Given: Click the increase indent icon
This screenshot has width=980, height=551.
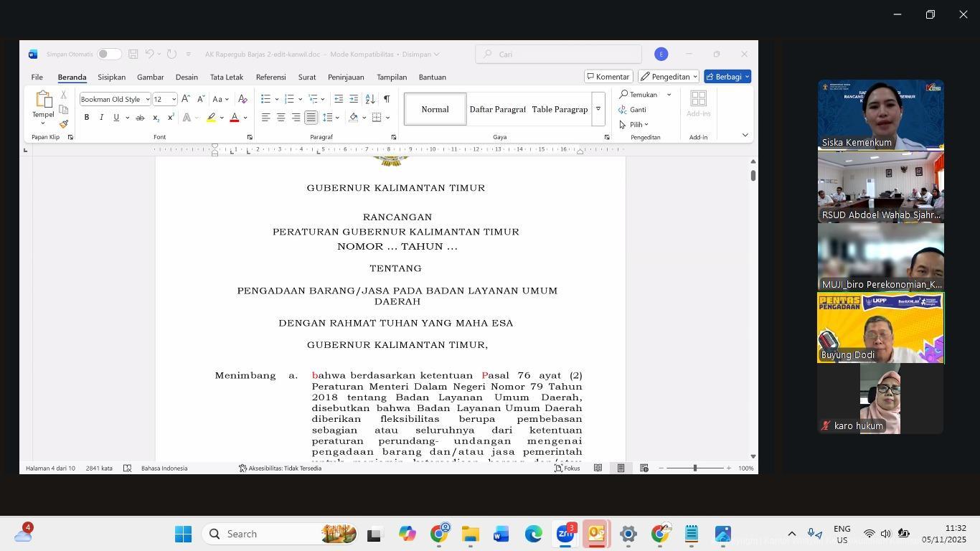Looking at the screenshot, I should (x=354, y=99).
